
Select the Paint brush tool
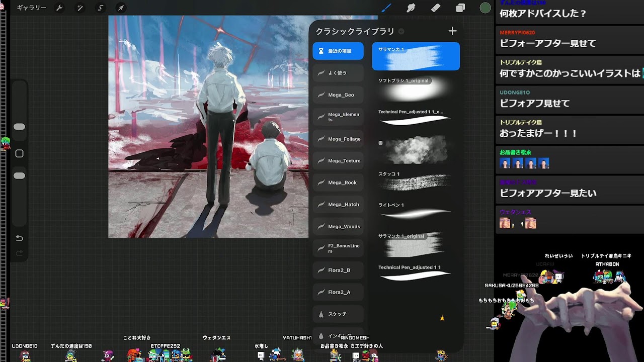386,8
